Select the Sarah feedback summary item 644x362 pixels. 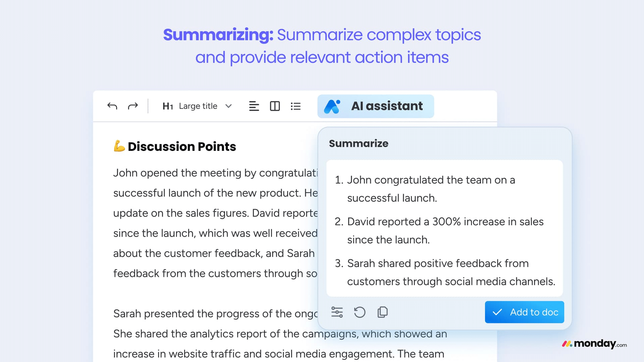(x=445, y=272)
